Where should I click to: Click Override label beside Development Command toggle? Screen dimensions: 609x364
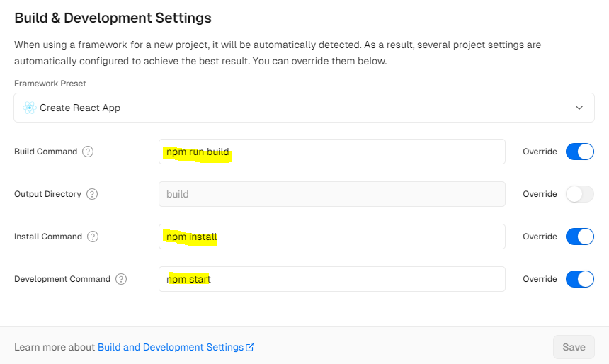540,279
